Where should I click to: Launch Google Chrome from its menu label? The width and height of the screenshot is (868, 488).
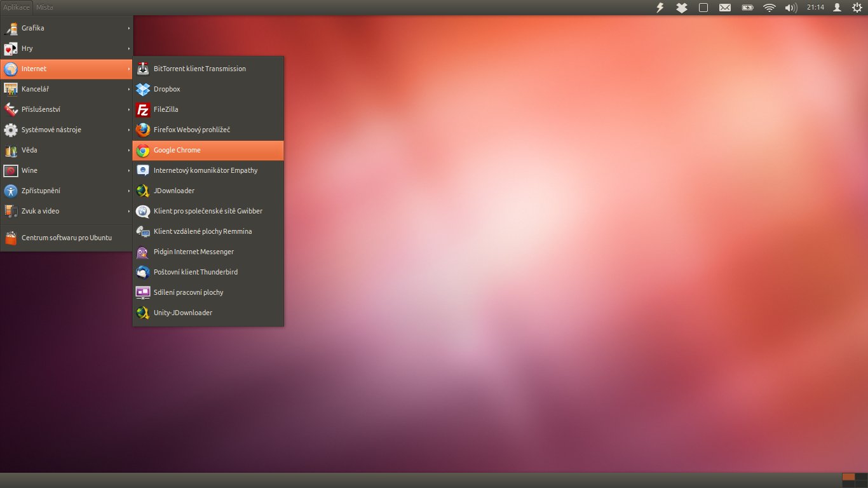click(x=177, y=151)
